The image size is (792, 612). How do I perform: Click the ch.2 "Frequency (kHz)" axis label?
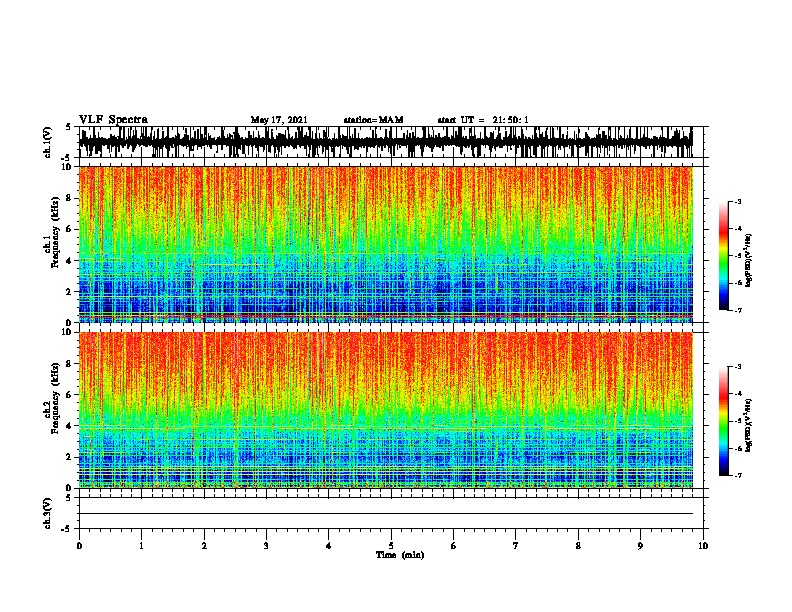pyautogui.click(x=55, y=398)
